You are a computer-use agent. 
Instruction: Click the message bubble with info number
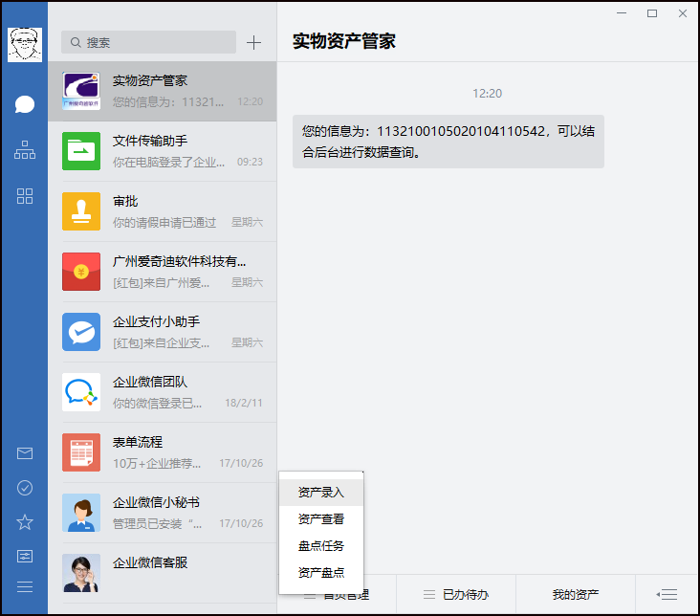(x=448, y=142)
